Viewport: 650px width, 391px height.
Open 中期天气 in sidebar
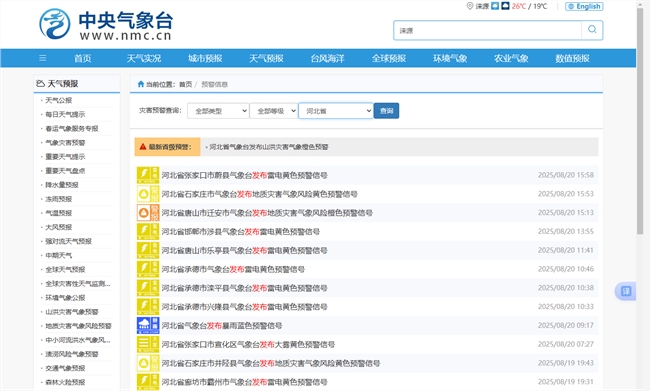(58, 255)
